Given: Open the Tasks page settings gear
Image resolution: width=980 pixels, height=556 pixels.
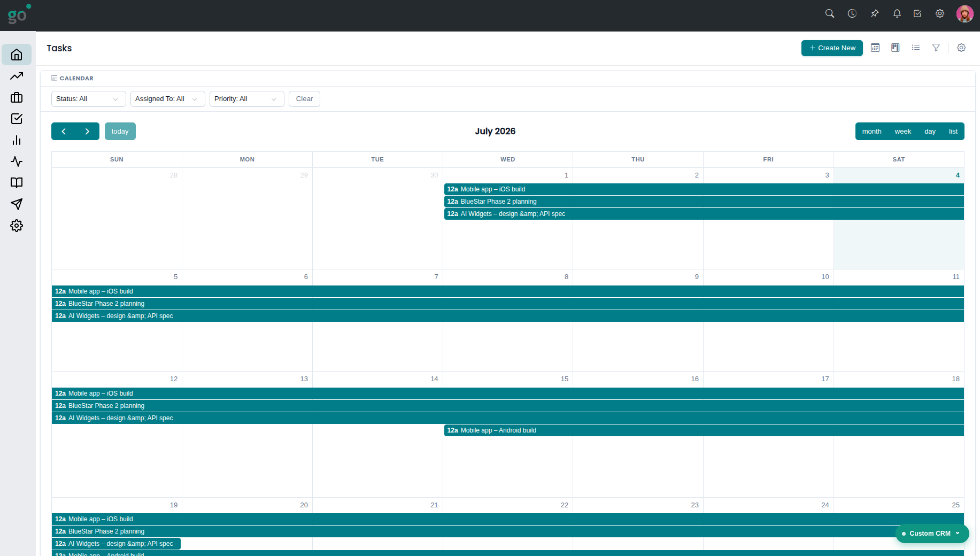Looking at the screenshot, I should tap(961, 48).
